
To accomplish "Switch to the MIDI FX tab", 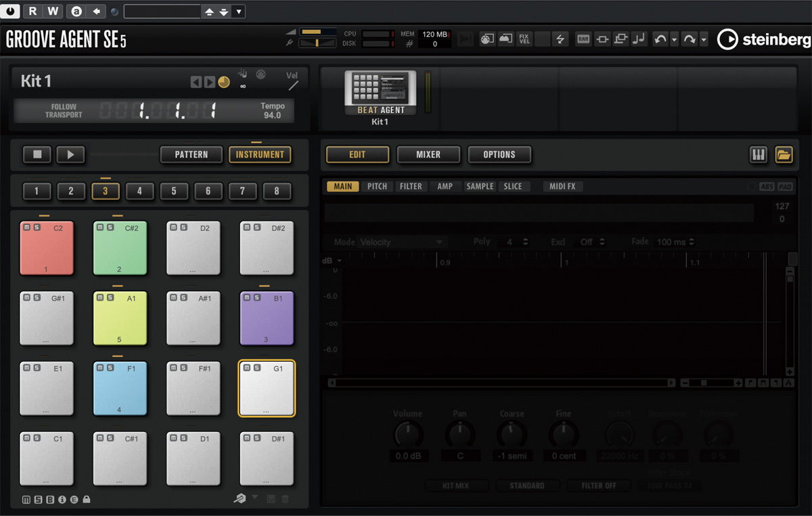I will pyautogui.click(x=562, y=186).
